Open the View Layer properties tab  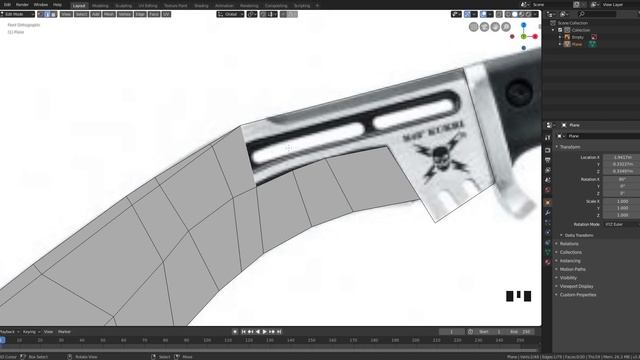coord(548,170)
